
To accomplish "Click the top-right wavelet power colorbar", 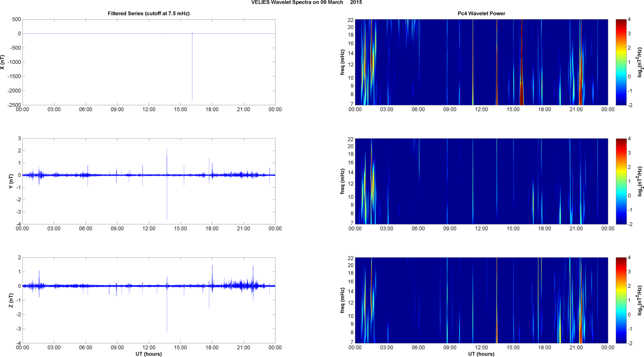I will pyautogui.click(x=621, y=62).
